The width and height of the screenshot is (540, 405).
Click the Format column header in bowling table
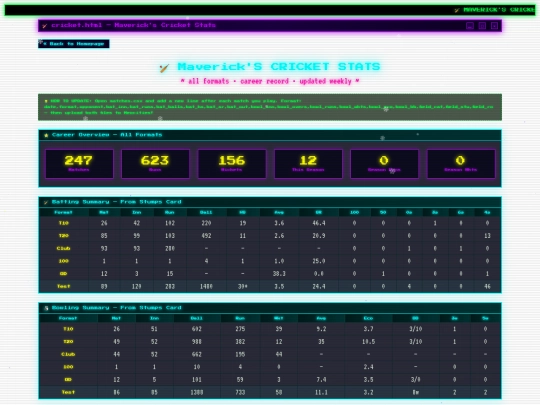coord(68,318)
